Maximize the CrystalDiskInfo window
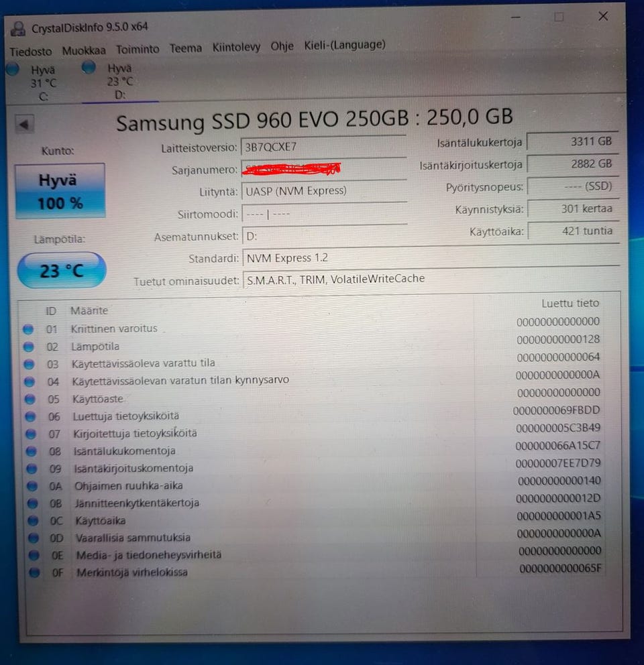 (x=559, y=17)
